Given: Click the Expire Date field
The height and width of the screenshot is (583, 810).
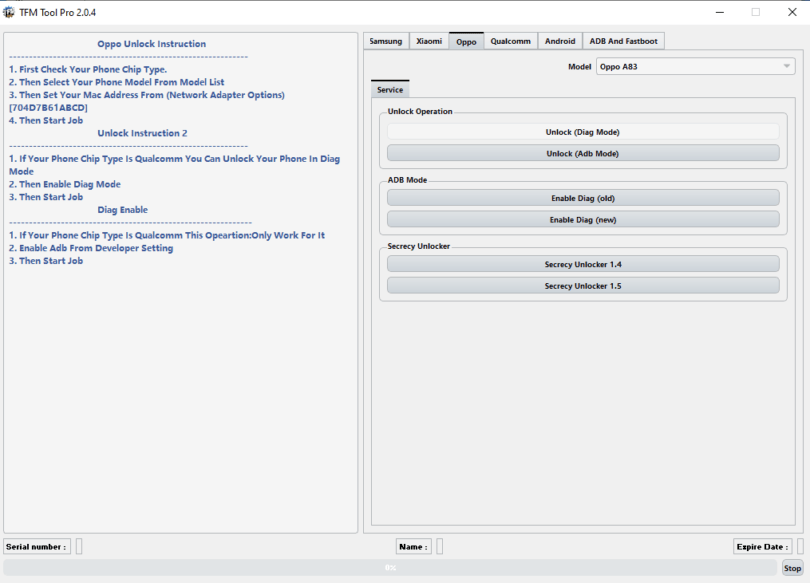Looking at the screenshot, I should pos(800,546).
